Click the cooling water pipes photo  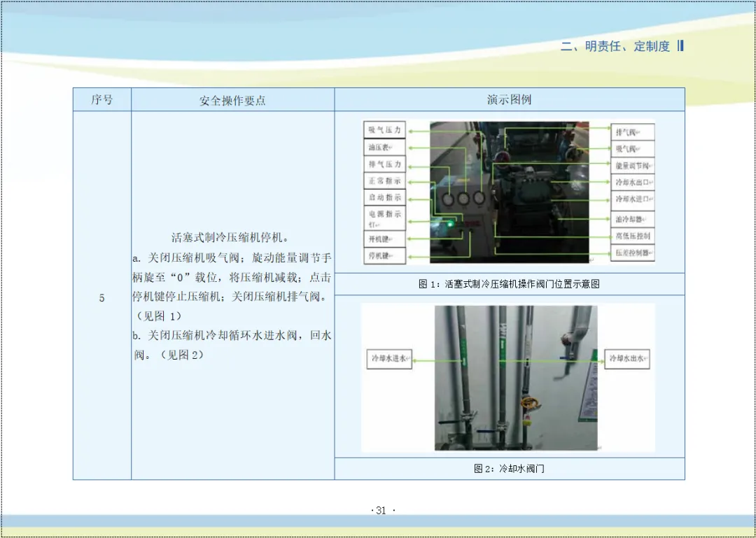[x=516, y=378]
